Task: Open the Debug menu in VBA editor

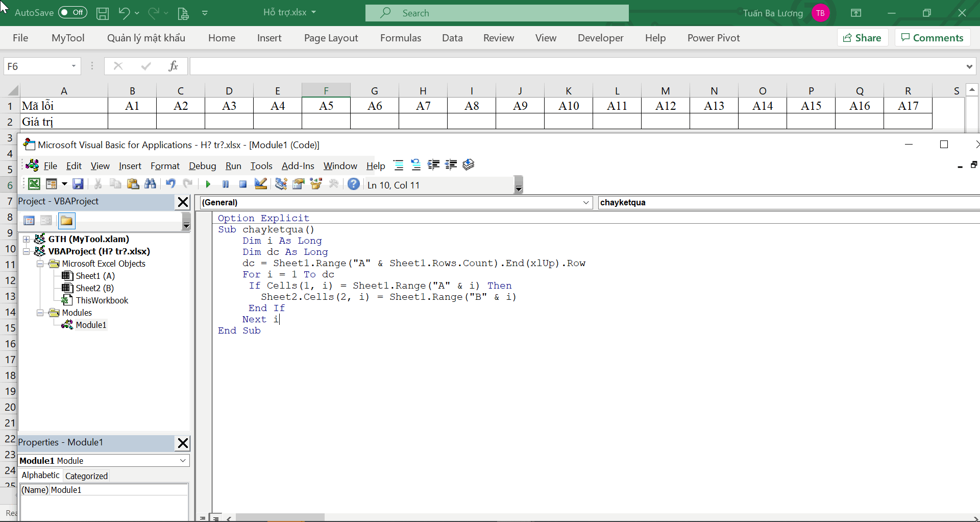Action: click(203, 166)
